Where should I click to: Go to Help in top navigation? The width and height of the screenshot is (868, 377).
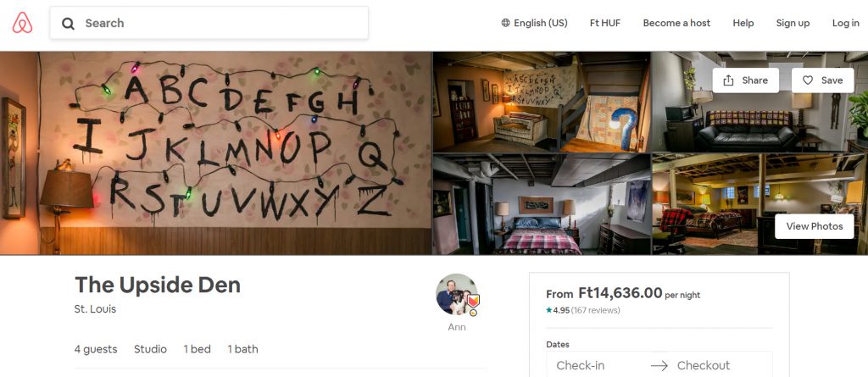click(x=743, y=23)
